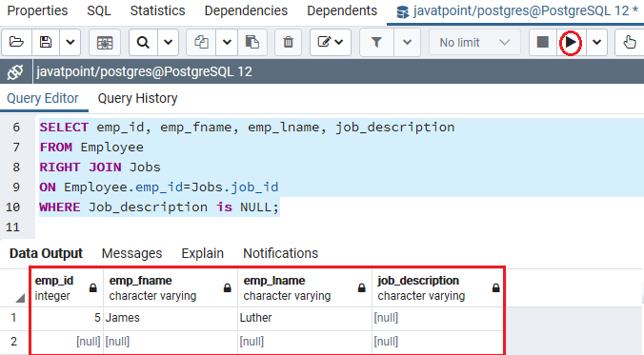Click the lock icon on emp_id column
The height and width of the screenshot is (355, 644).
point(93,288)
